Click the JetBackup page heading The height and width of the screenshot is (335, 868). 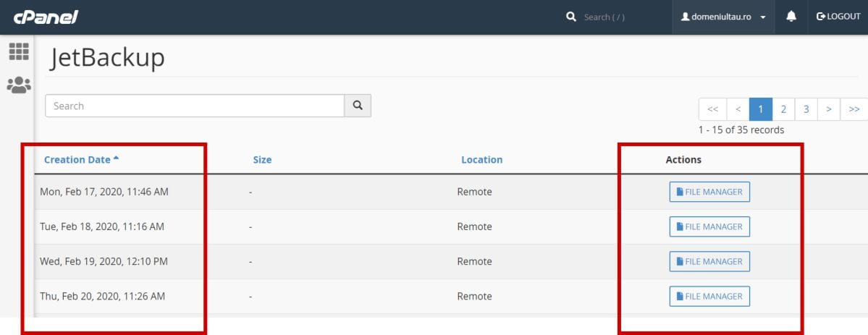point(107,58)
